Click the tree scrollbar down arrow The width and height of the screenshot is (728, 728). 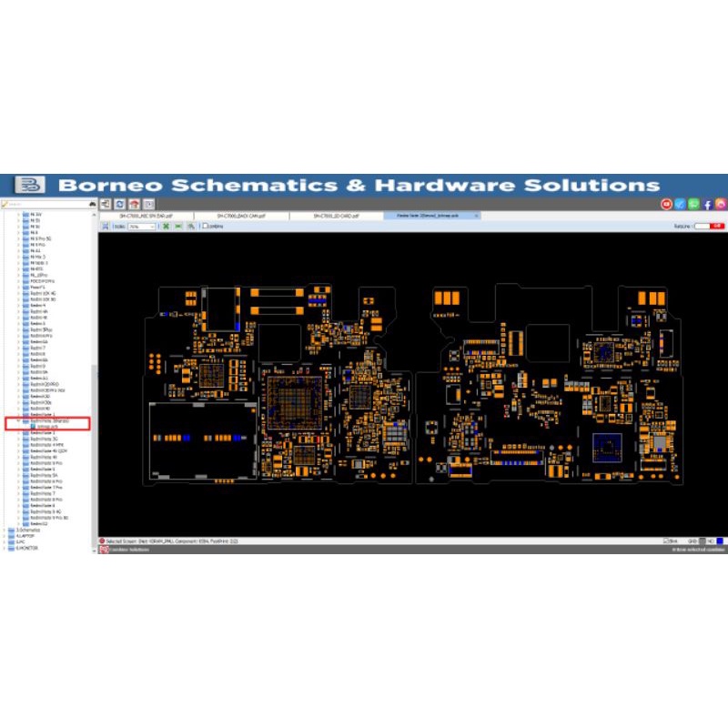(95, 551)
